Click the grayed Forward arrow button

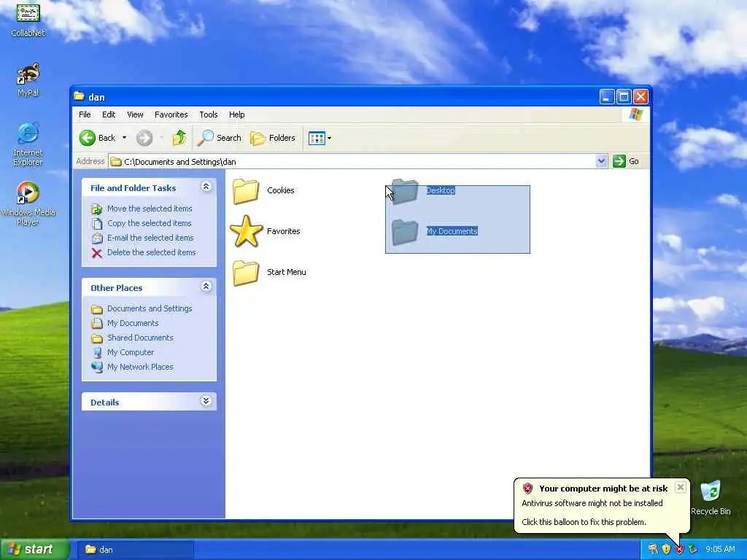(x=144, y=138)
